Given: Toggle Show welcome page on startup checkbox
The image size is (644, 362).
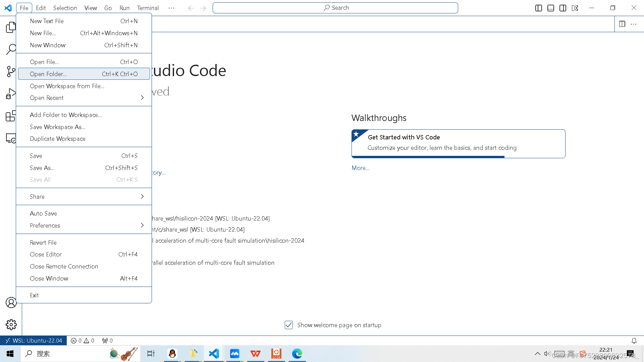Looking at the screenshot, I should click(x=288, y=325).
